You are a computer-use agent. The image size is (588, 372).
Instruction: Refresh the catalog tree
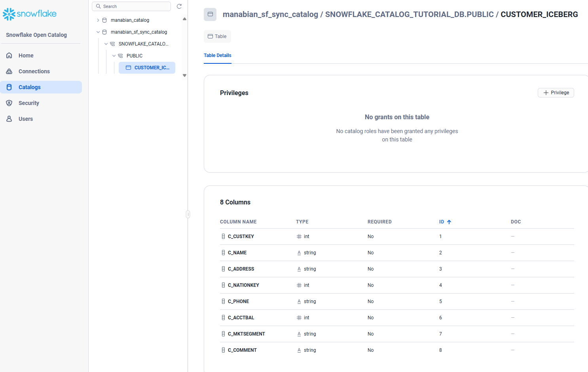(x=179, y=6)
